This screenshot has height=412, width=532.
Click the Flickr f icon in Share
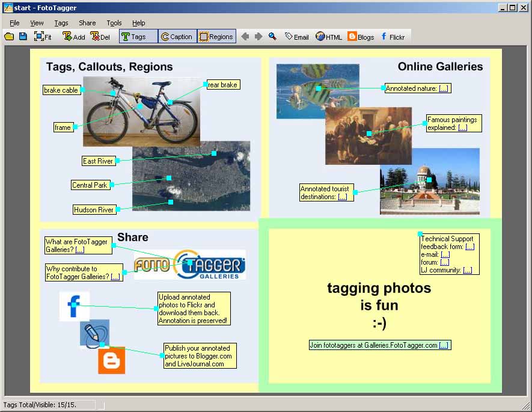click(x=75, y=306)
